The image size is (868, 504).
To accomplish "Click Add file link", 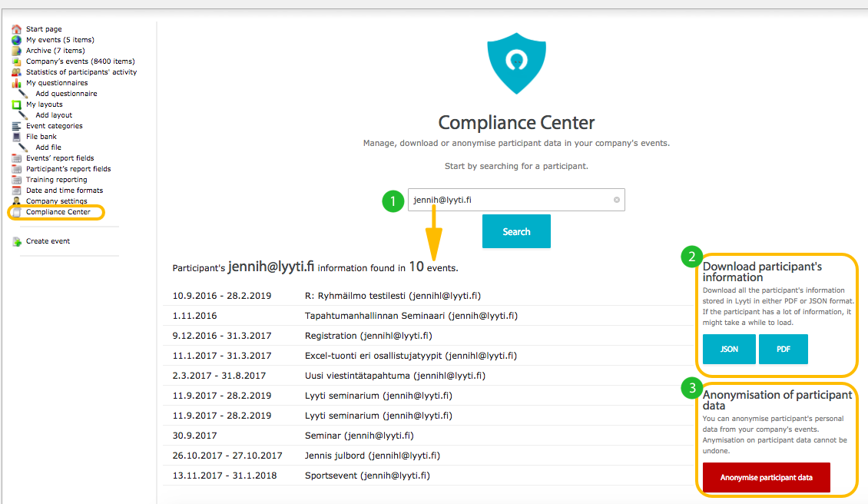I will [48, 148].
